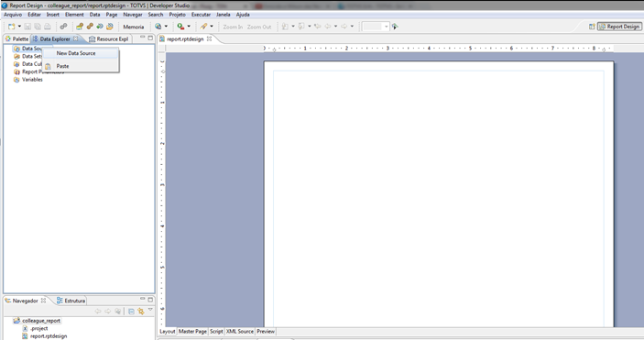Screen dimensions: 644x340
Task: Open the zoom percentage combo box
Action: 376,27
